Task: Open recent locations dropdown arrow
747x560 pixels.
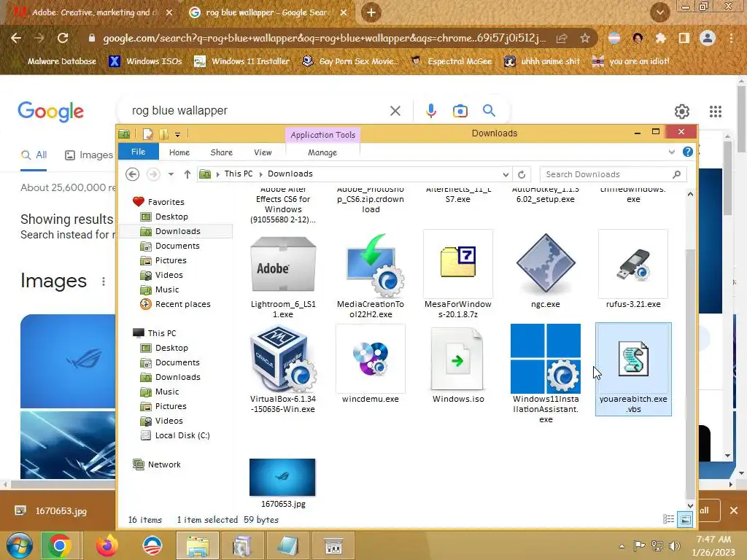Action: (171, 174)
